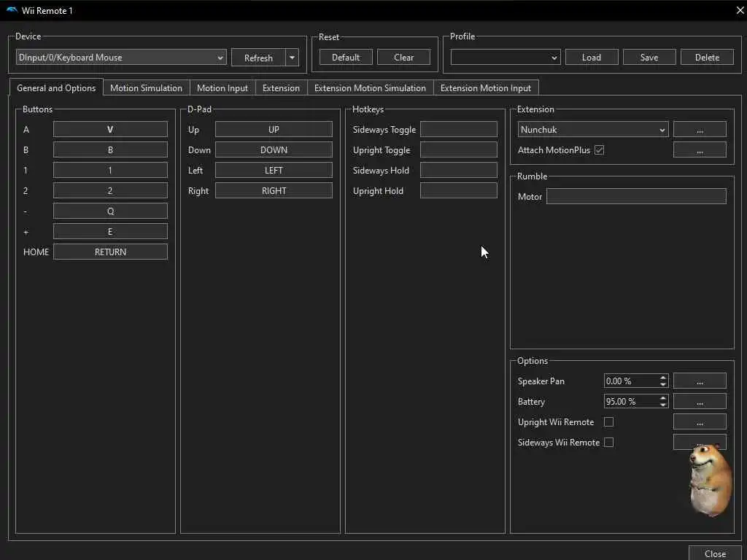Clear all mappings with Clear button

click(x=403, y=57)
